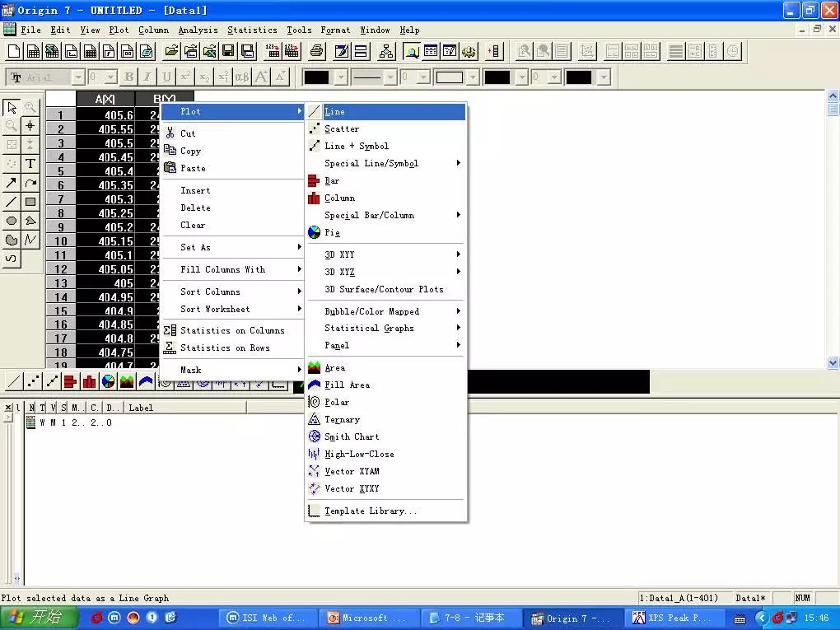Select Statistics on Columns context entry
Screen dimensions: 840x630
pyautogui.click(x=232, y=330)
